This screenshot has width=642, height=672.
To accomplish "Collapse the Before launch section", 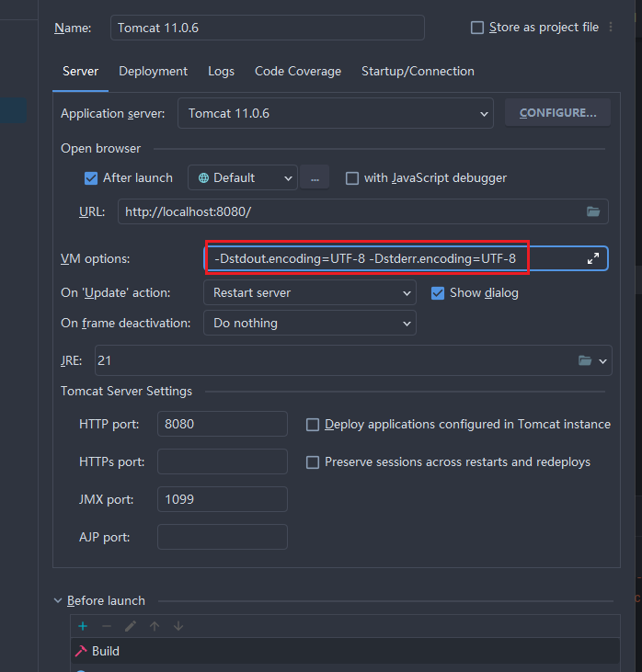I will click(58, 600).
